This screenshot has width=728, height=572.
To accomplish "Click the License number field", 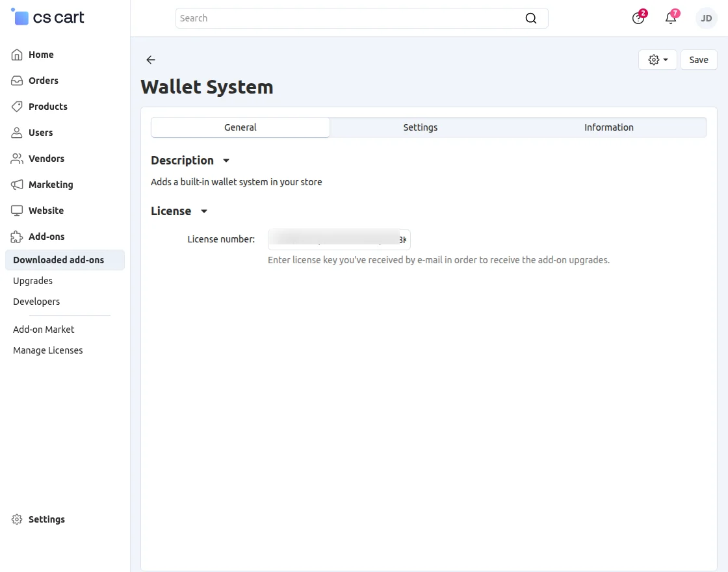I will [x=338, y=239].
